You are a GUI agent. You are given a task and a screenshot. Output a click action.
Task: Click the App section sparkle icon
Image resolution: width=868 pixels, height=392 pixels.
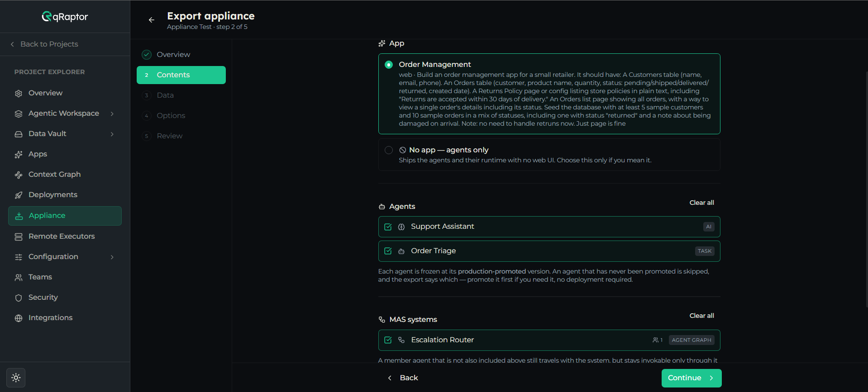pyautogui.click(x=382, y=43)
